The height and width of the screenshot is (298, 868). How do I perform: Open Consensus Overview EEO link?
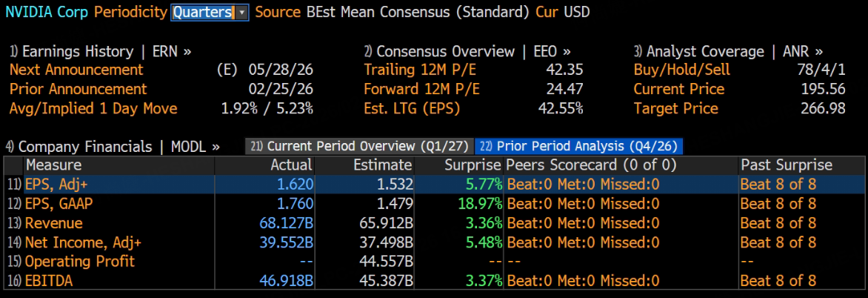467,52
